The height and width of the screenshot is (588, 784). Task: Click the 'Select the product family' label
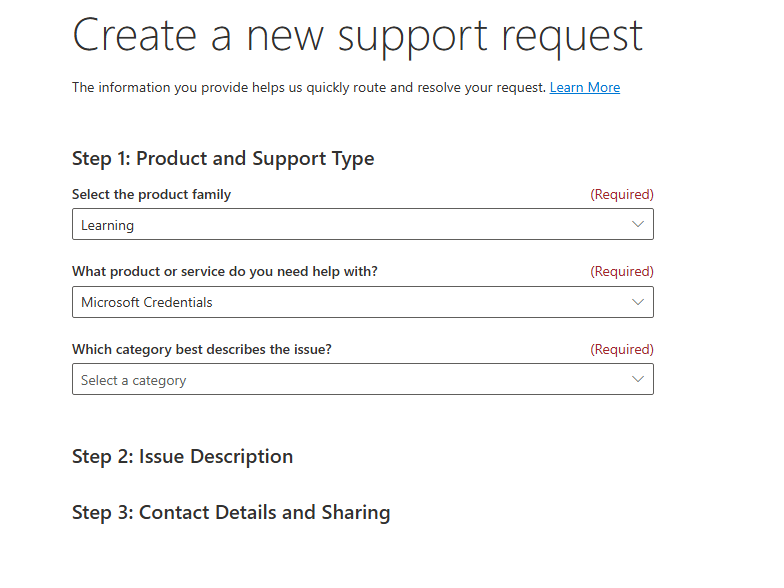(152, 195)
